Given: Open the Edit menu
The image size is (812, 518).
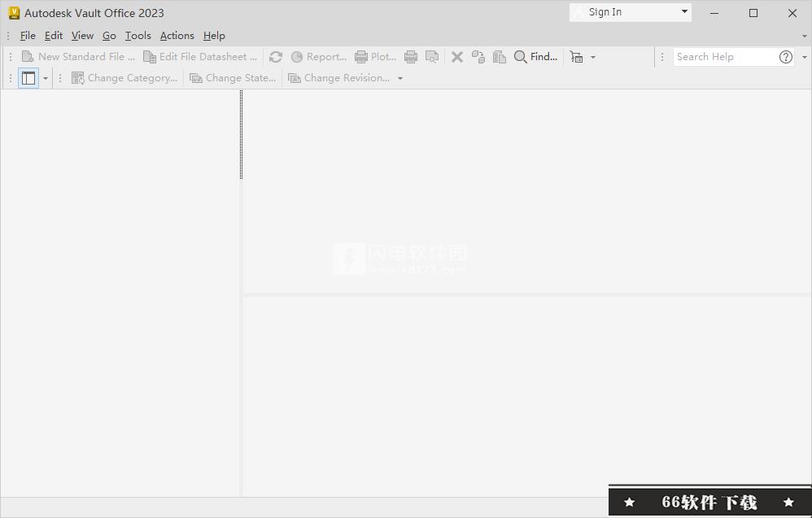Looking at the screenshot, I should coord(54,36).
